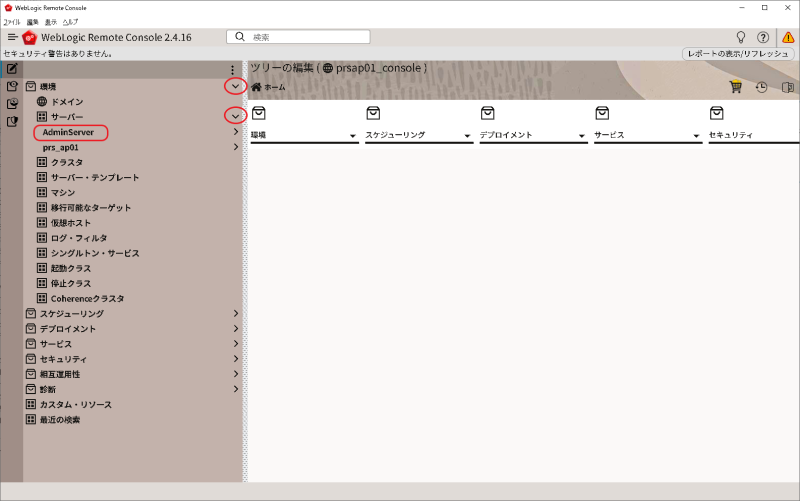Focus the 検索 search field
The width and height of the screenshot is (800, 501).
pyautogui.click(x=298, y=37)
